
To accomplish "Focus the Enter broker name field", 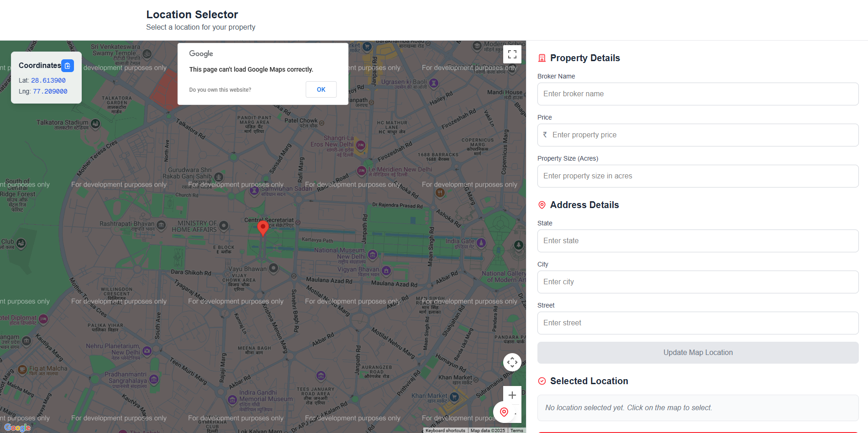I will [698, 94].
